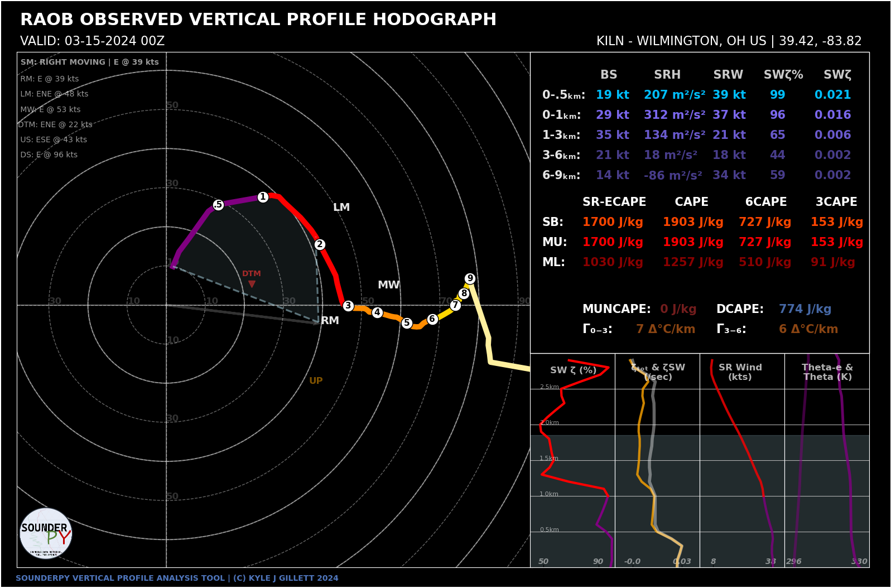The image size is (891, 588).
Task: Click MU SR-ECAPE value 1700 J/kg
Action: (x=613, y=242)
